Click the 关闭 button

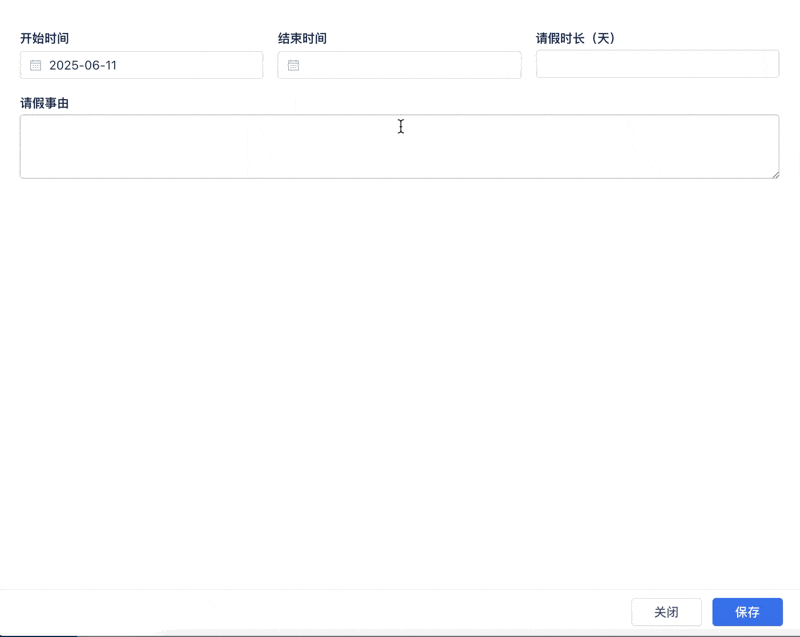[666, 612]
